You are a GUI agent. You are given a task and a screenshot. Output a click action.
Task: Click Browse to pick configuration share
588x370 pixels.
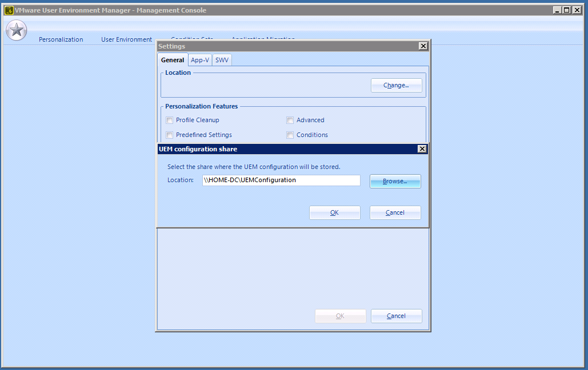click(395, 181)
